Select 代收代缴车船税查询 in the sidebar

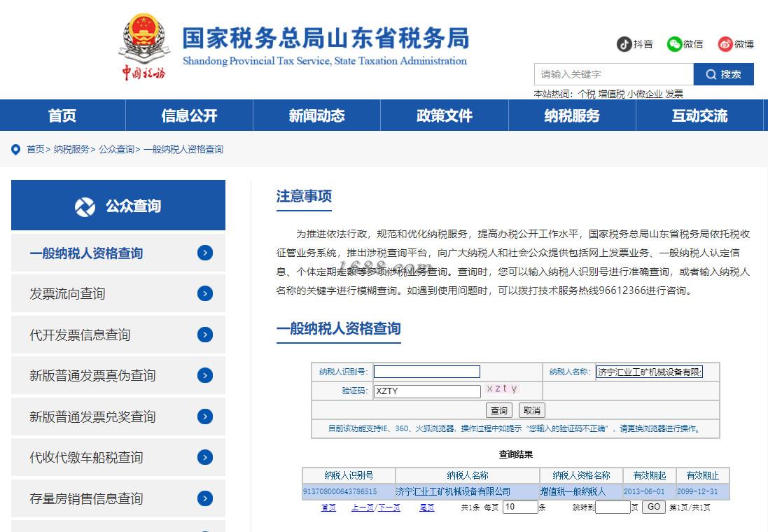118,457
